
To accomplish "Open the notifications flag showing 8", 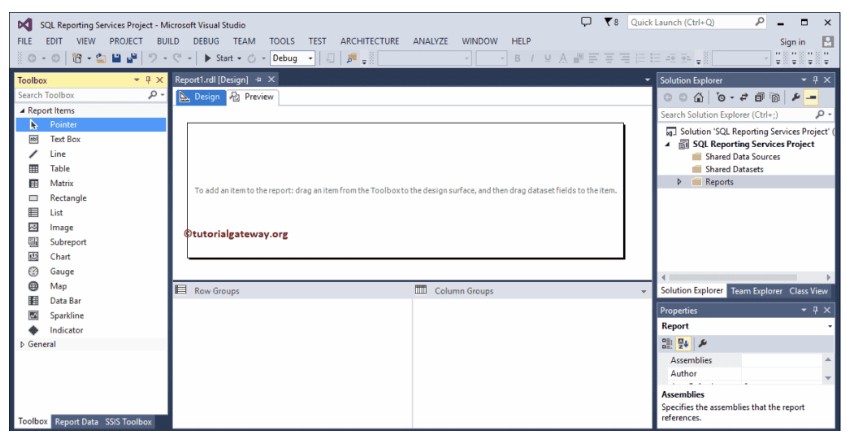I will (611, 22).
